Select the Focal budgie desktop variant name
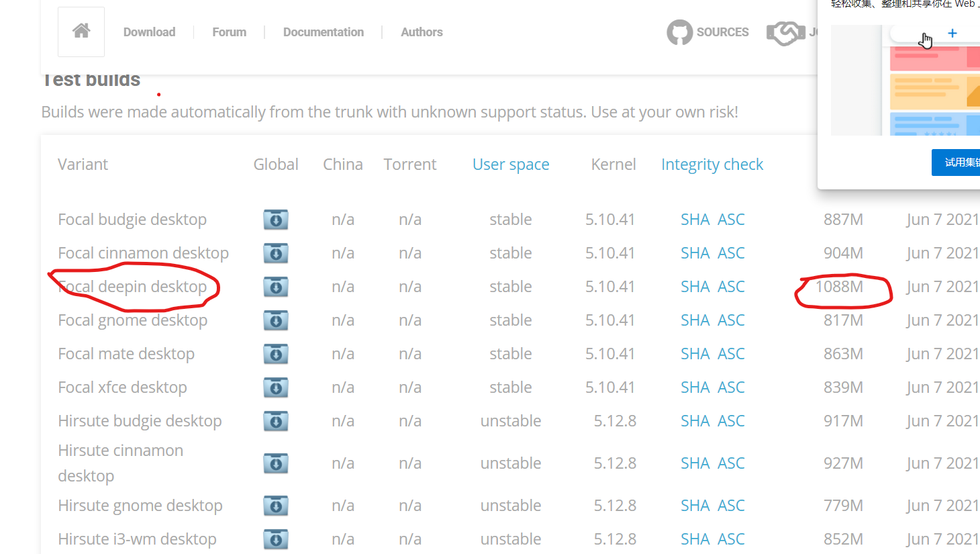 click(132, 220)
